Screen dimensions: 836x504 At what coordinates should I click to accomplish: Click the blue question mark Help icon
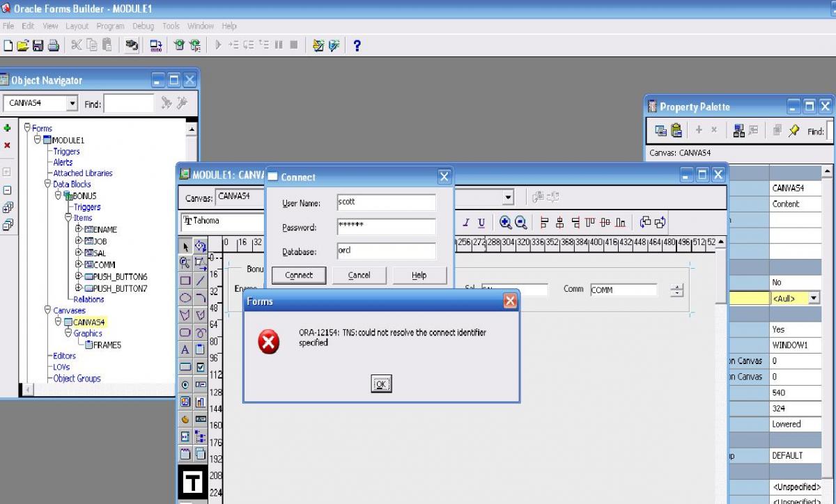coord(357,45)
